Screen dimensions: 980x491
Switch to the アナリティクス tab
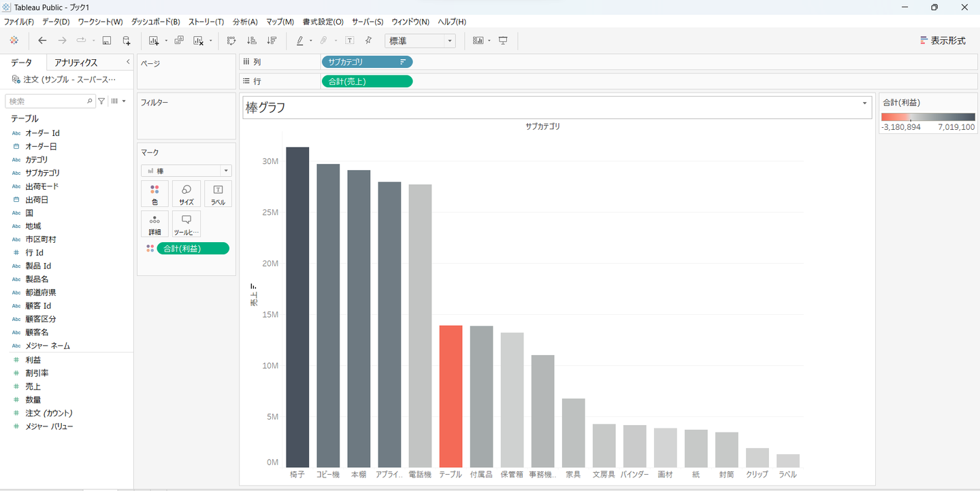pyautogui.click(x=76, y=63)
